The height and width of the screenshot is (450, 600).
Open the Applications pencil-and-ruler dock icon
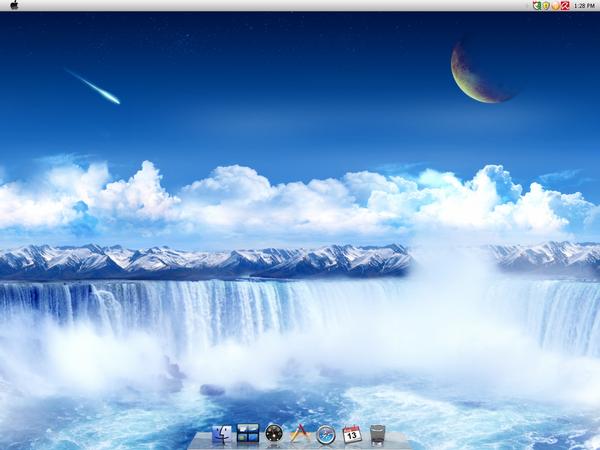point(300,434)
